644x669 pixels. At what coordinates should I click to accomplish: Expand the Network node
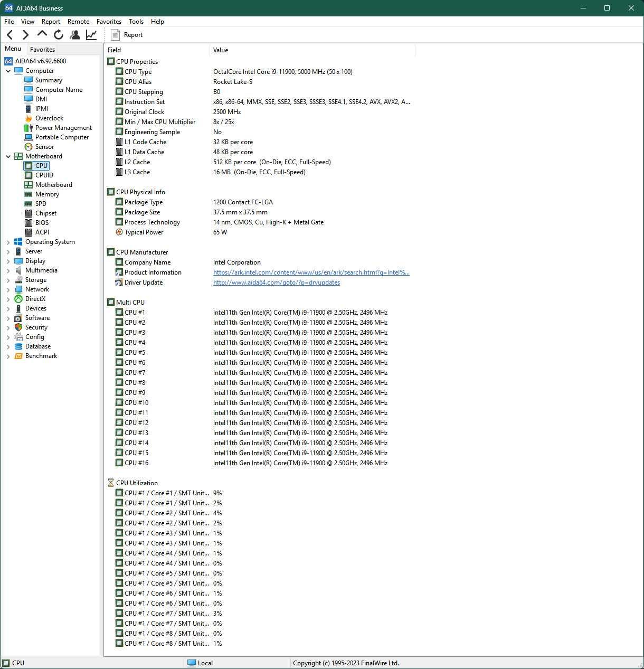tap(8, 289)
